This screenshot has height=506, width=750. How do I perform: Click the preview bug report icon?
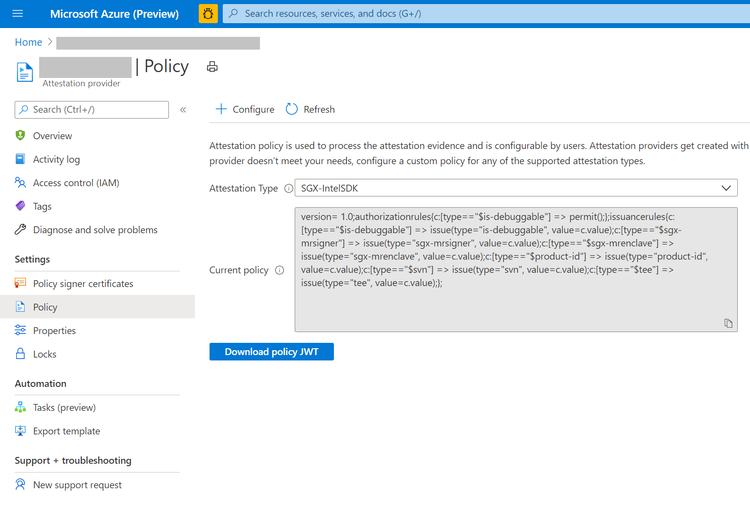point(208,14)
